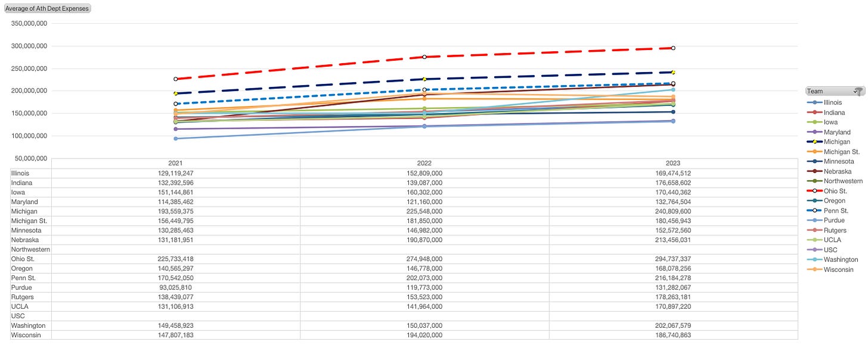Viewport: 868px width, 345px height.
Task: Select cell value 225,733,418
Action: coord(175,259)
